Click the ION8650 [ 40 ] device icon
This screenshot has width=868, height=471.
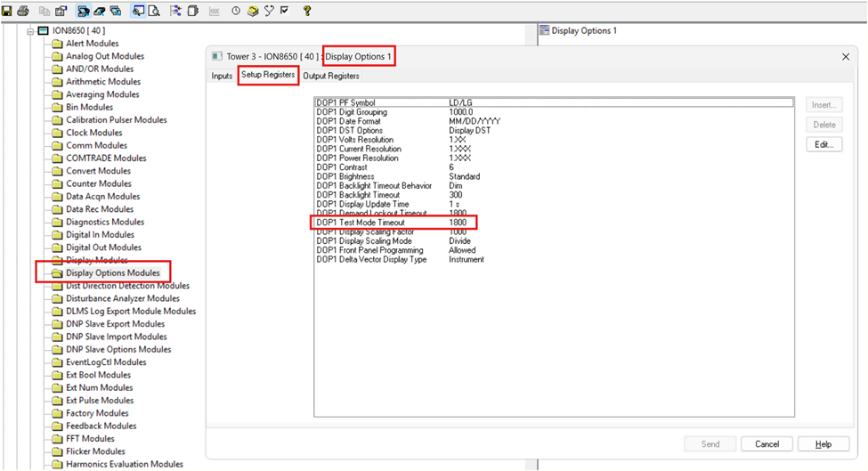[44, 30]
